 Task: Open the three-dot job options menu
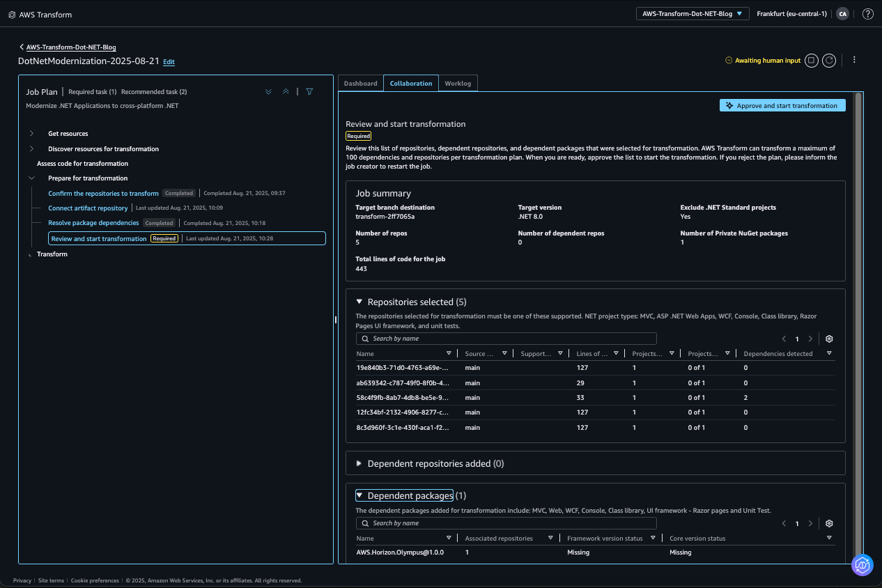pos(854,60)
